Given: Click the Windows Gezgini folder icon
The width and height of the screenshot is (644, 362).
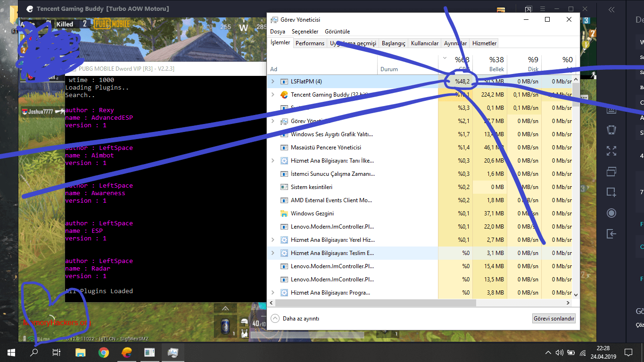Looking at the screenshot, I should (x=284, y=214).
